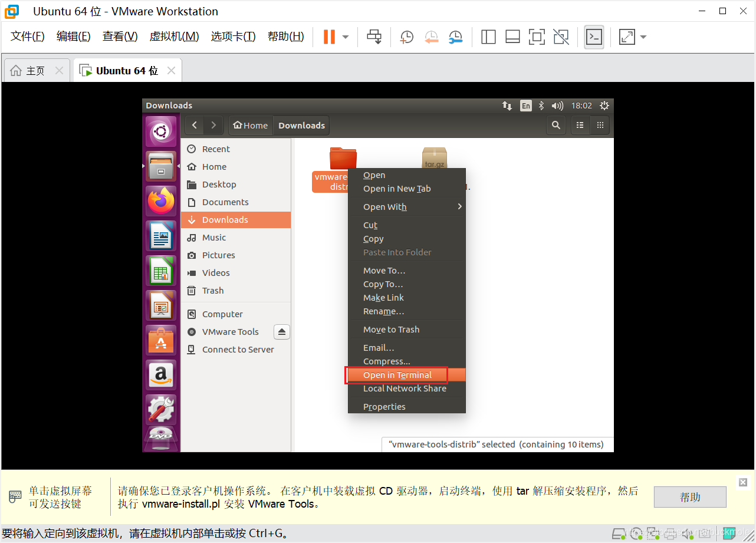756x543 pixels.
Task: Eject the VMware Tools volume
Action: pyautogui.click(x=282, y=332)
